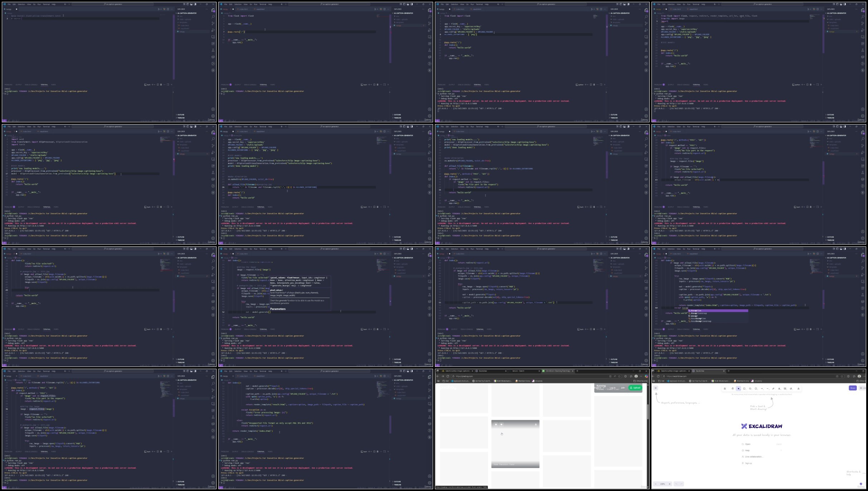Open the Excalidraw hamburger main menu

pos(656,388)
